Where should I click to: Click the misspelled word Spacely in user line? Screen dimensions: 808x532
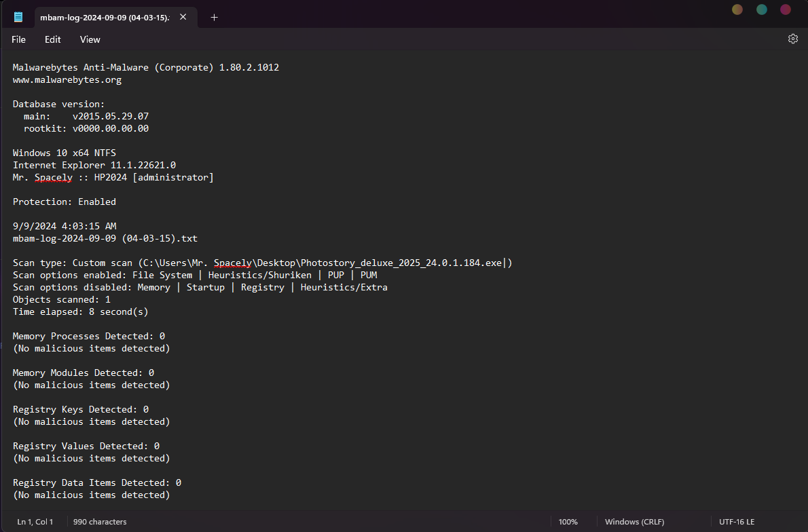click(54, 178)
